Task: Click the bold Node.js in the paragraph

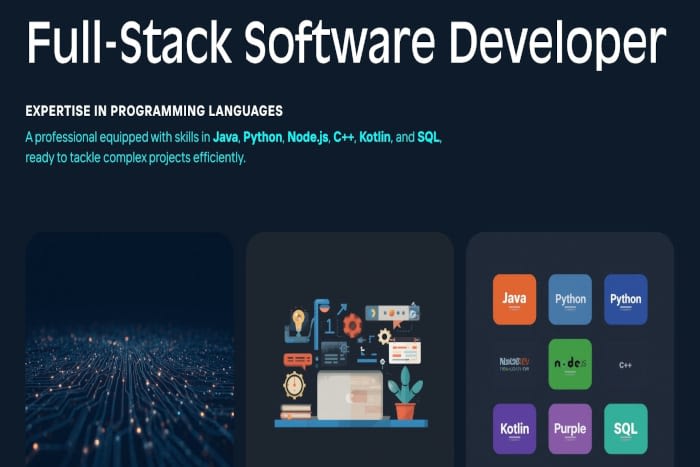Action: point(308,137)
